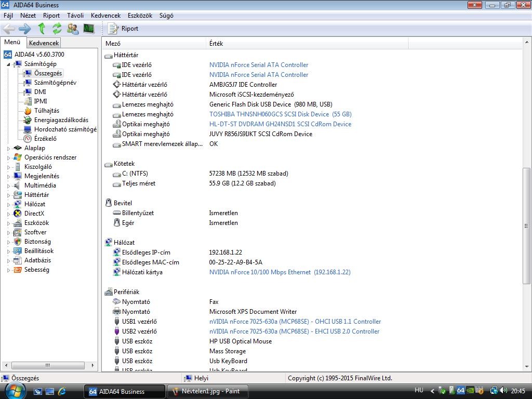Click the Riport toolbar button label
Image resolution: width=532 pixels, height=399 pixels.
coord(129,29)
